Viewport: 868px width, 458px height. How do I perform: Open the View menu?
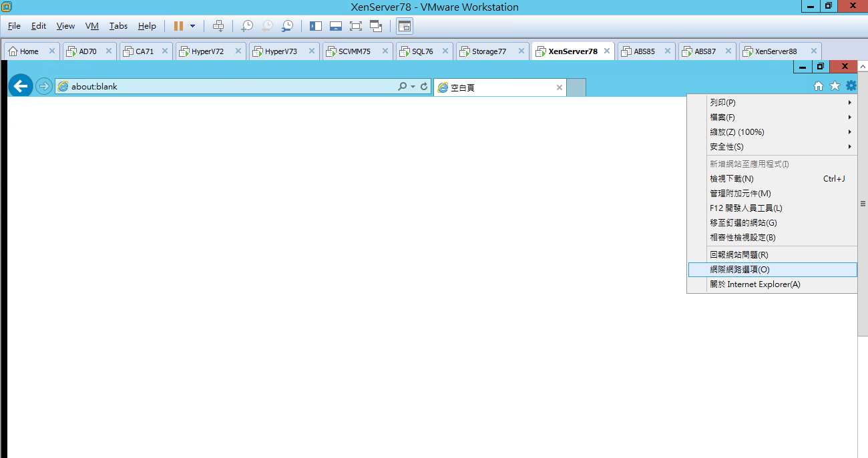pyautogui.click(x=65, y=26)
